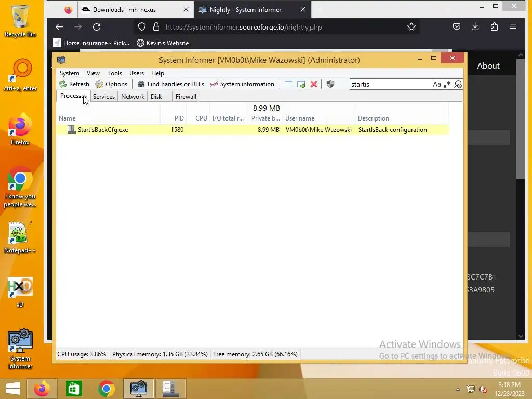Open the View menu
532x399 pixels.
(x=93, y=73)
